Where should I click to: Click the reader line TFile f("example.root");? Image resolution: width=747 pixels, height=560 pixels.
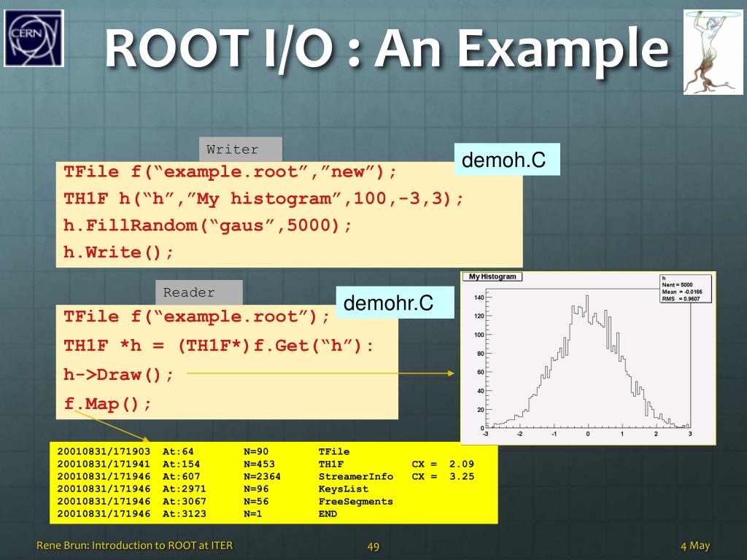196,316
